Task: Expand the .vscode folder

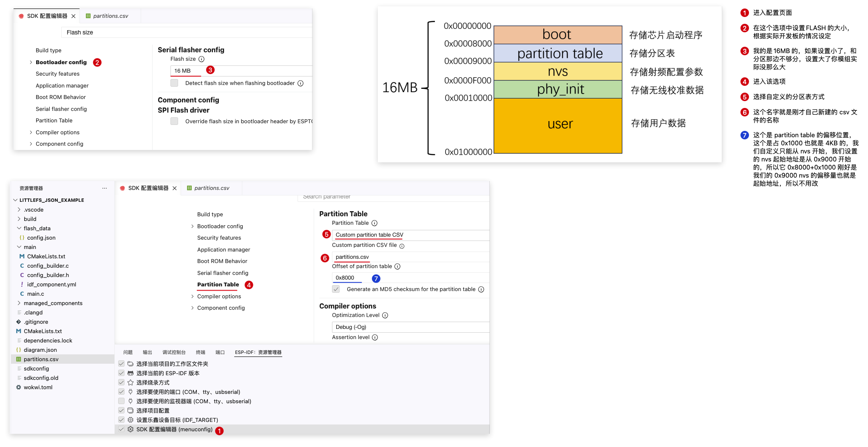Action: point(19,209)
